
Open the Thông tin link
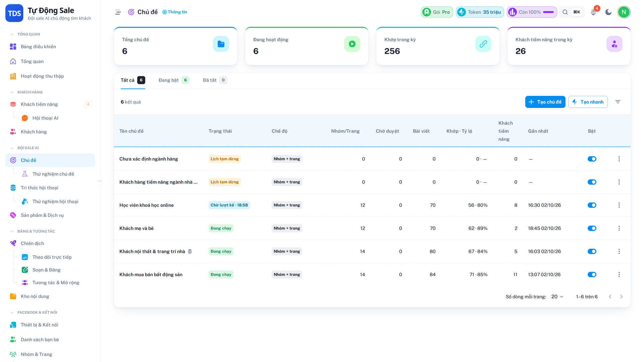pos(175,12)
